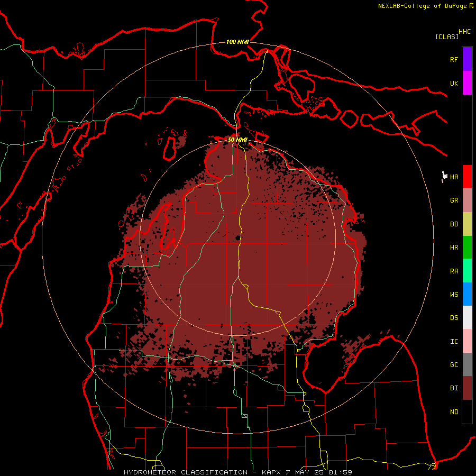
Task: Click the RA legend label
Action: point(454,271)
